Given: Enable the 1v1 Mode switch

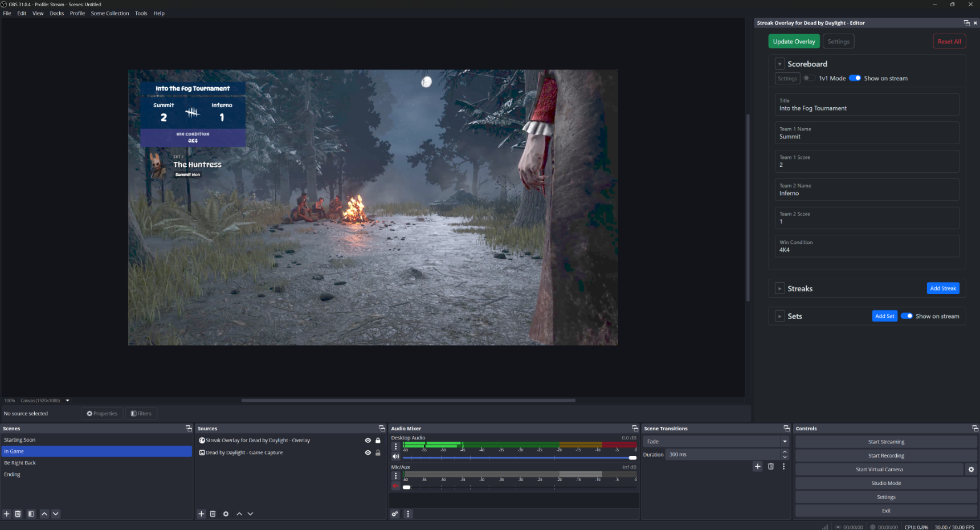Looking at the screenshot, I should [808, 78].
